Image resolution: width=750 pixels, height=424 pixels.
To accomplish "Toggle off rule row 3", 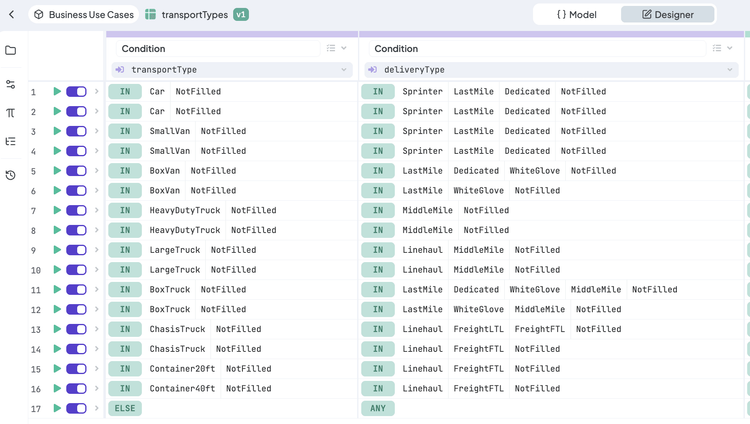I will point(76,131).
